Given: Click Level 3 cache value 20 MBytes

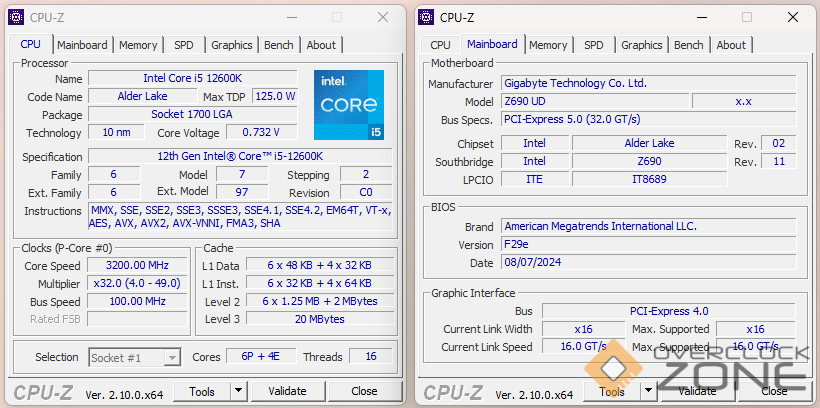Looking at the screenshot, I should 320,319.
